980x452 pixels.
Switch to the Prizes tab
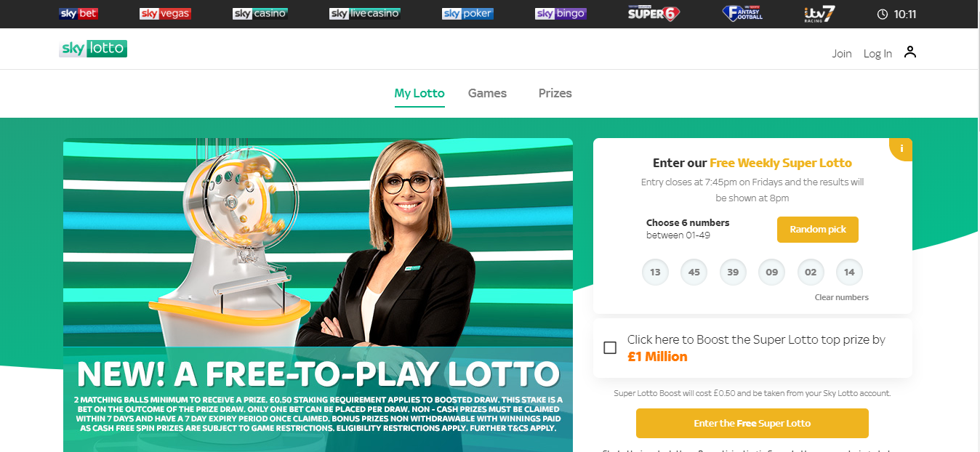(555, 93)
